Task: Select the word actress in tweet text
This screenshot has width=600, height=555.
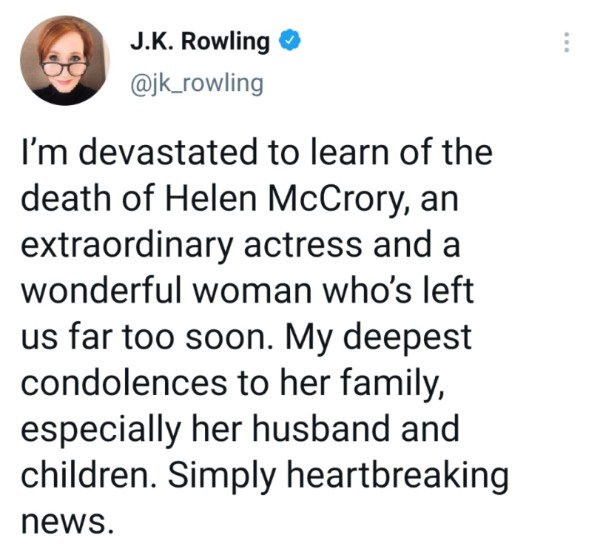Action: (x=303, y=245)
